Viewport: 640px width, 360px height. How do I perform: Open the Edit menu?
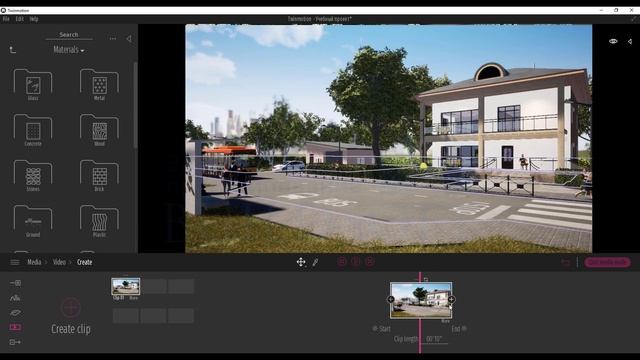(20, 19)
